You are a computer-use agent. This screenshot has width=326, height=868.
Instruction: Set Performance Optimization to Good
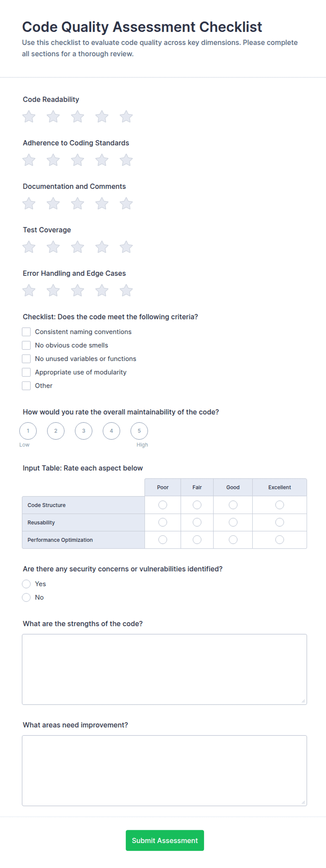[233, 540]
